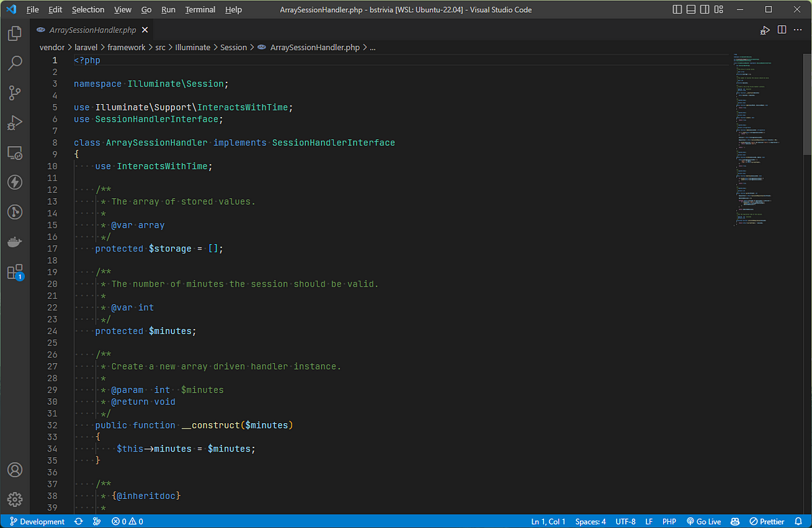Click the Git graph icon in the status bar
This screenshot has width=812, height=528.
[97, 521]
